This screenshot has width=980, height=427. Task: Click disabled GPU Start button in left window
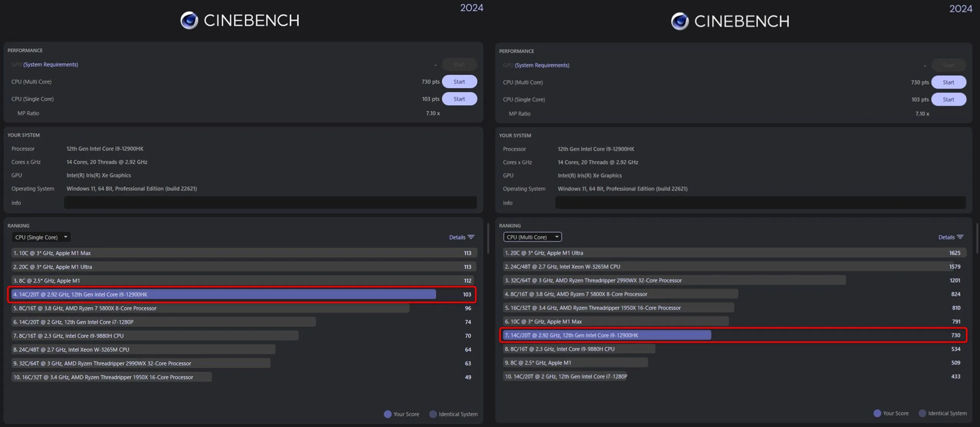coord(459,64)
